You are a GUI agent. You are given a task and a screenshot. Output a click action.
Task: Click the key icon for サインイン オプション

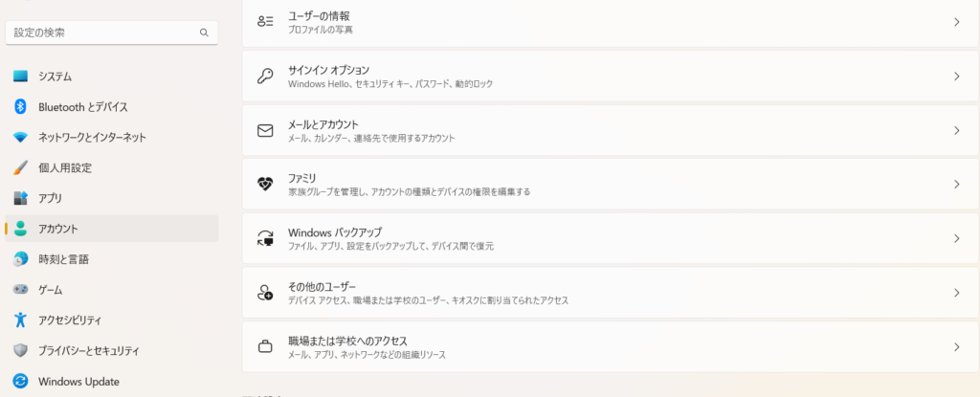pyautogui.click(x=265, y=77)
